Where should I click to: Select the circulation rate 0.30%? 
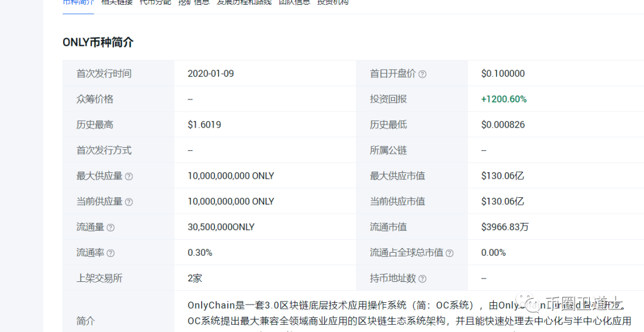[200, 252]
